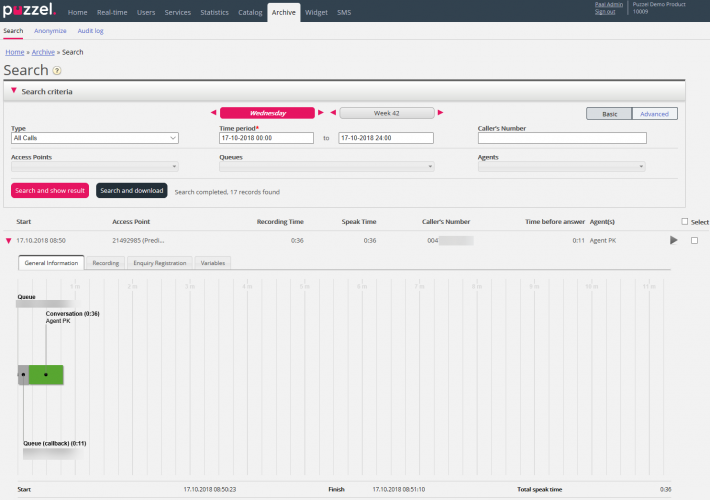This screenshot has width=710, height=500.
Task: Open the Catalog menu
Action: pyautogui.click(x=250, y=12)
